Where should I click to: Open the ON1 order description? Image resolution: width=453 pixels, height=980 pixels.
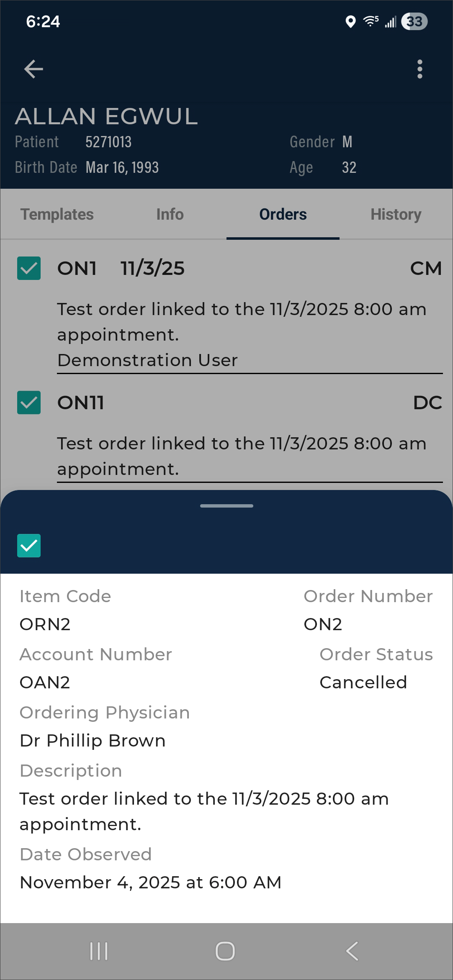click(x=242, y=322)
